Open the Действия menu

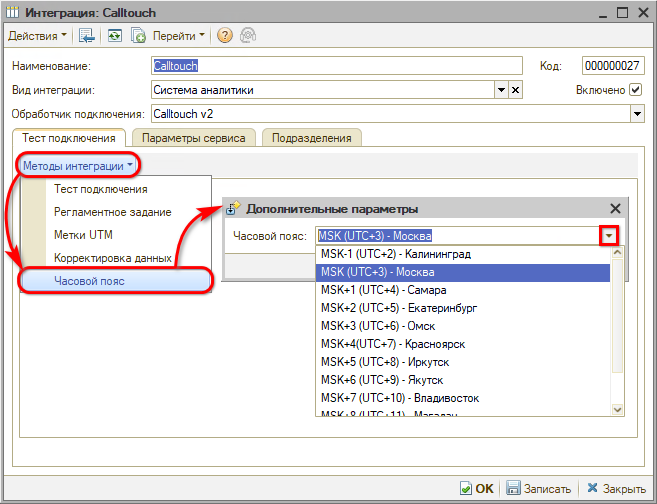37,36
